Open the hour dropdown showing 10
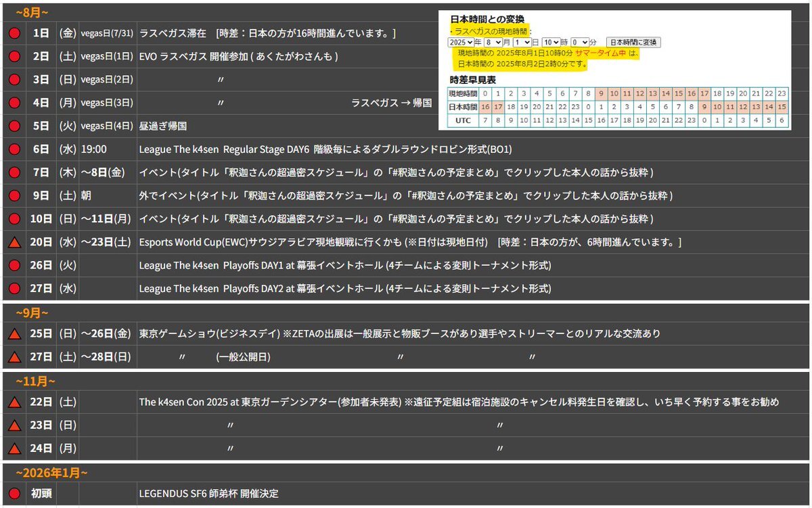Viewport: 812px width, 508px height. 551,42
